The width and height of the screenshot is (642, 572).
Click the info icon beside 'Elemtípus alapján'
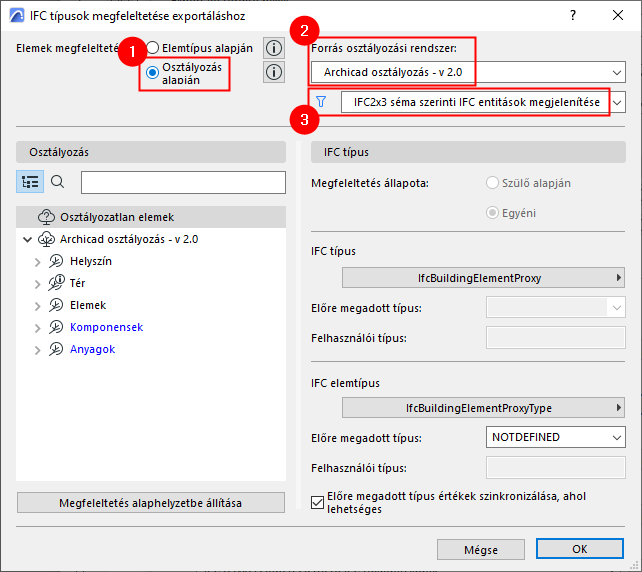pos(274,48)
